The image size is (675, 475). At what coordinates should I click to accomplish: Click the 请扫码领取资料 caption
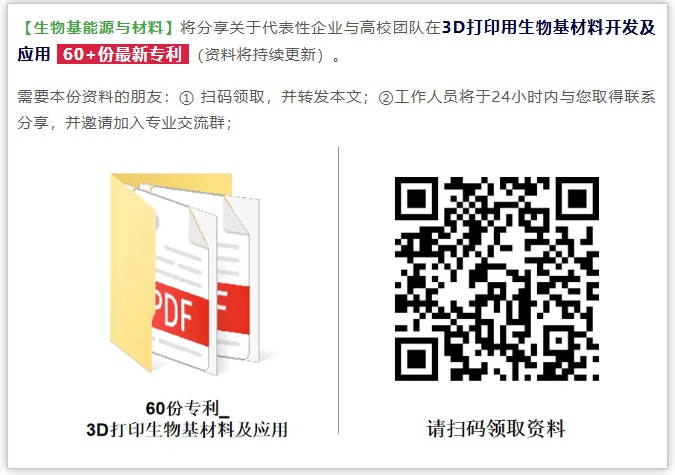496,428
